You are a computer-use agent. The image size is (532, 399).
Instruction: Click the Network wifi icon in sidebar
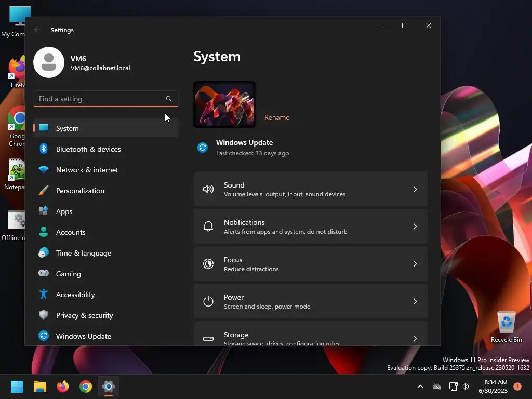pyautogui.click(x=44, y=169)
